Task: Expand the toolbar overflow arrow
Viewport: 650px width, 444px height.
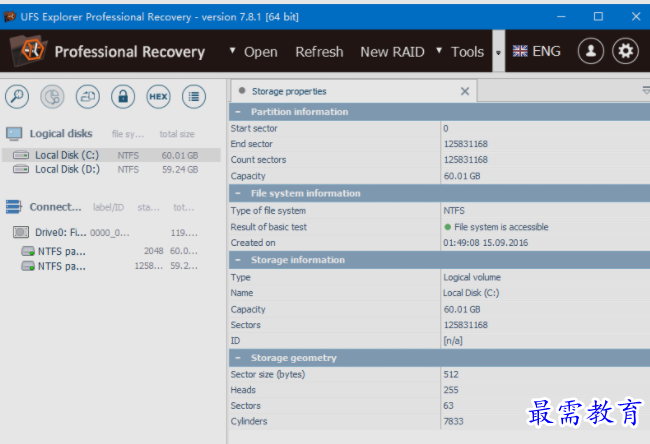Action: (x=498, y=52)
